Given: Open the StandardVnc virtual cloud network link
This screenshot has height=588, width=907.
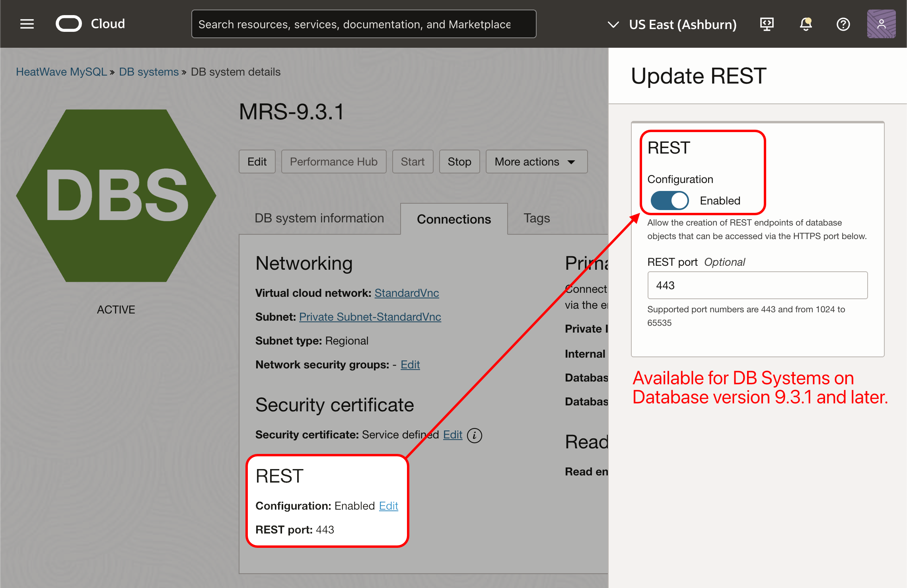Looking at the screenshot, I should pos(407,293).
